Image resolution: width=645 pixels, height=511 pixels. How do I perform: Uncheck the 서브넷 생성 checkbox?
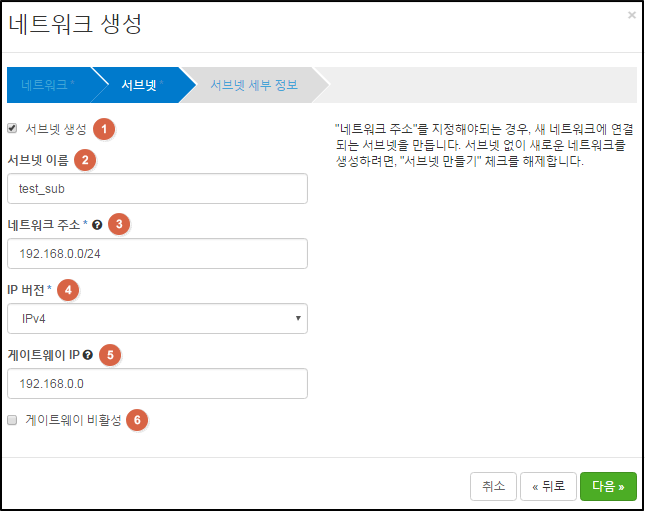(x=12, y=128)
